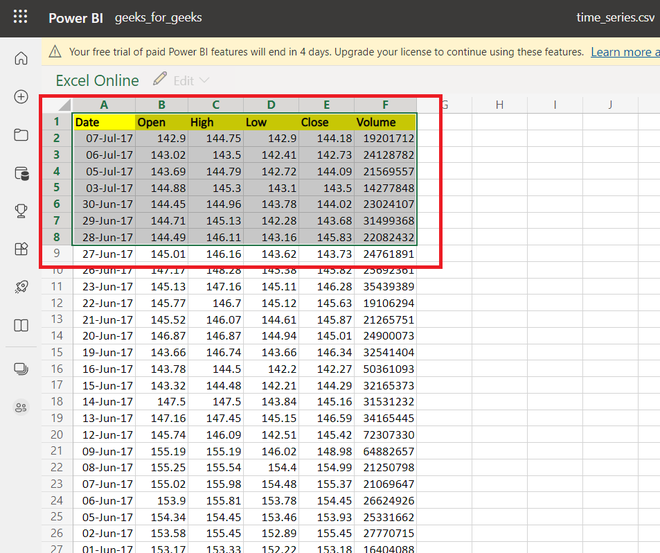Open Deployment pipelines rocket icon
The height and width of the screenshot is (553, 660).
(x=21, y=287)
